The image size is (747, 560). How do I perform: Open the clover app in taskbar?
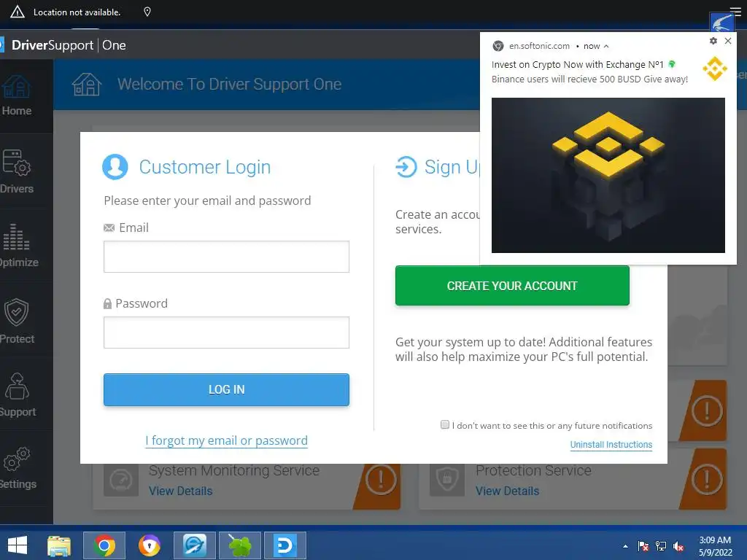pos(239,545)
